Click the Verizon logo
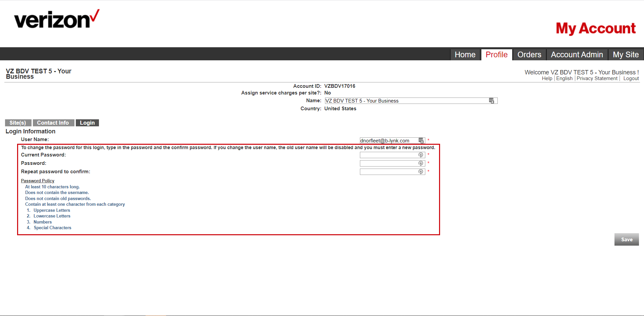The height and width of the screenshot is (316, 644). [x=57, y=19]
